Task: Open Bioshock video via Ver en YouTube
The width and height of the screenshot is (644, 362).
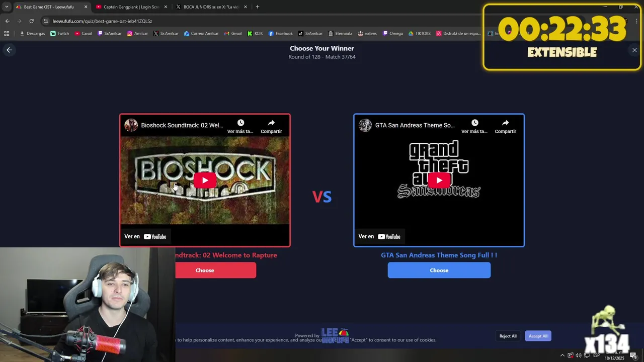Action: click(145, 236)
